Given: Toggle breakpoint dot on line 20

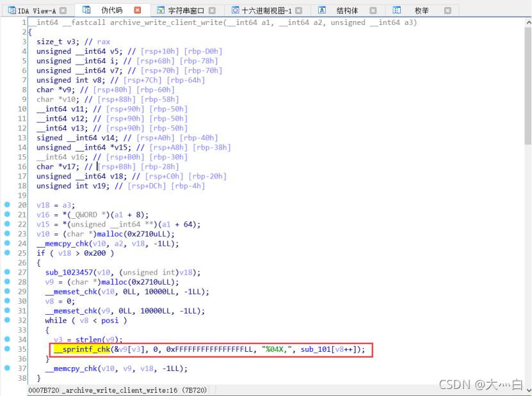Looking at the screenshot, I should click(x=7, y=205).
